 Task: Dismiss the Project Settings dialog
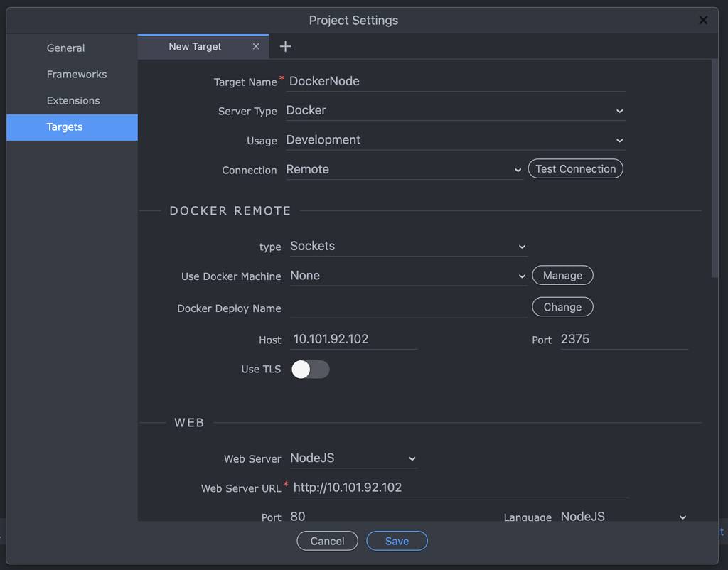[702, 20]
